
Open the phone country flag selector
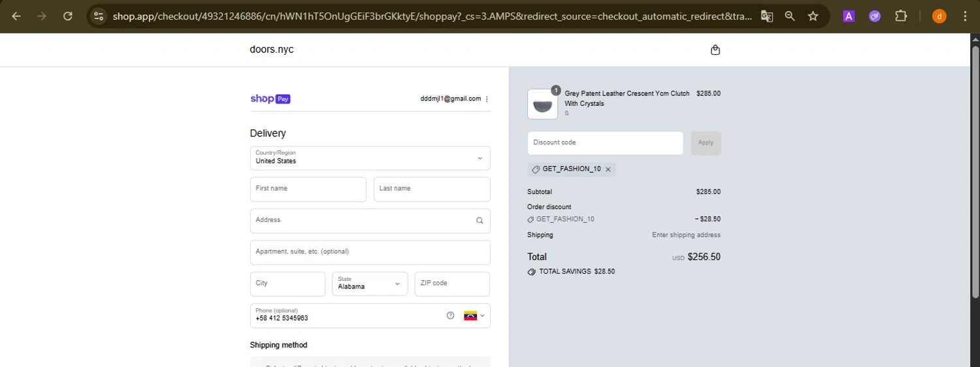[x=474, y=315]
